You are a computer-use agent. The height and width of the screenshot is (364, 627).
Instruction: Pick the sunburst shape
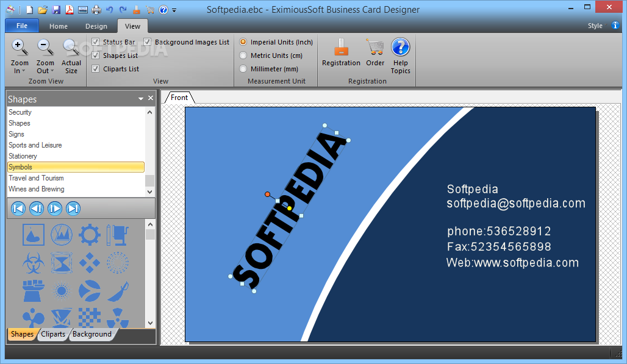pyautogui.click(x=62, y=291)
